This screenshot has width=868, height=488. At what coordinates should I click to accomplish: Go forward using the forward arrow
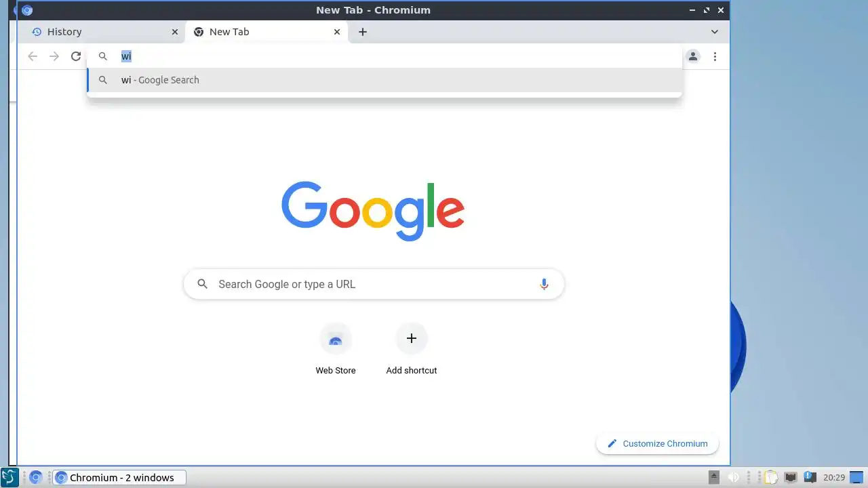click(54, 56)
